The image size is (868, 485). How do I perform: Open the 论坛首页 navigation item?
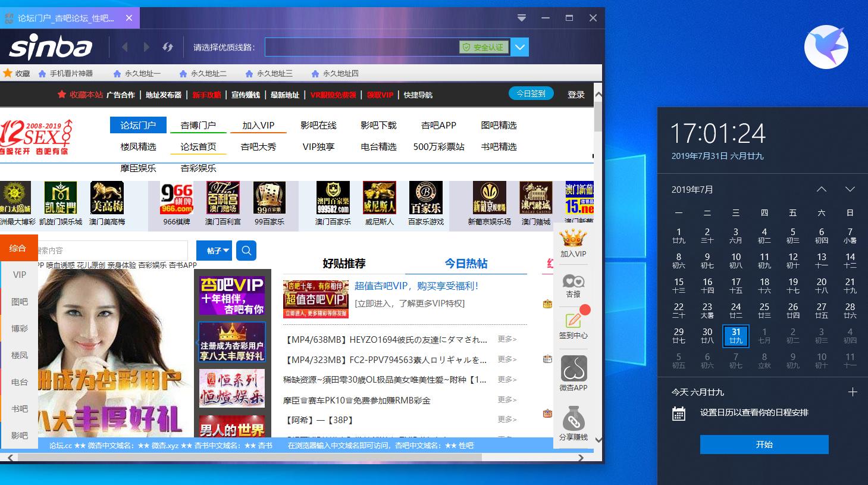pos(198,146)
